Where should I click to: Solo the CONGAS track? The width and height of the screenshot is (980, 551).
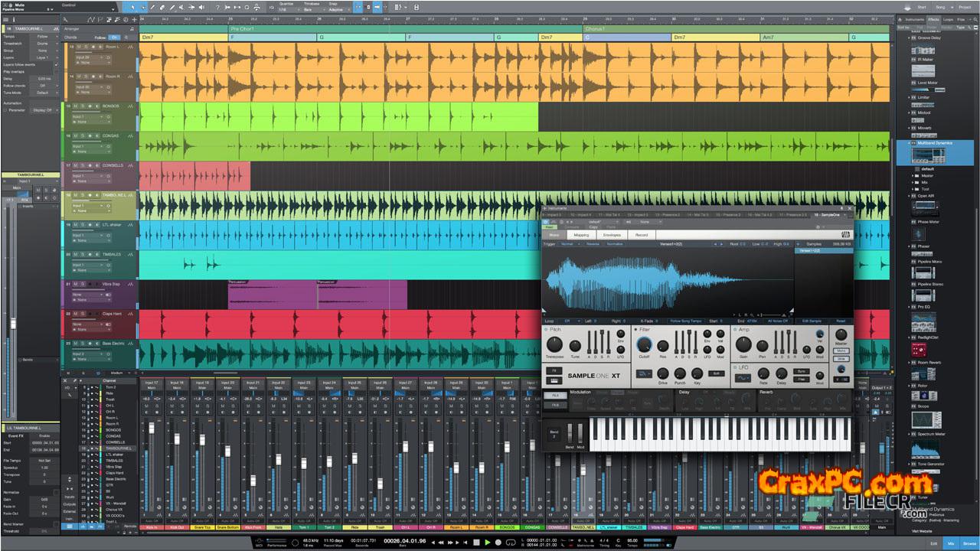(83, 136)
